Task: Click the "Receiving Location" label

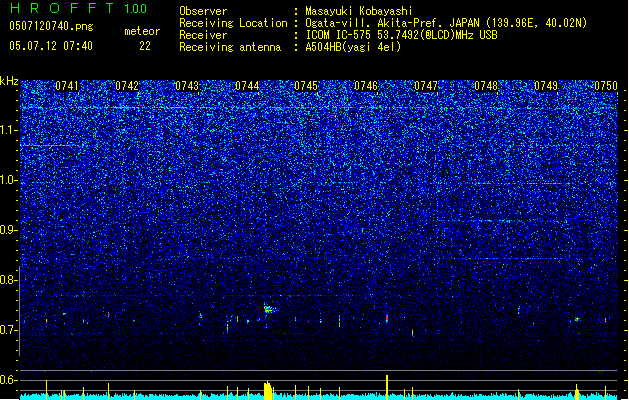Action: (233, 23)
